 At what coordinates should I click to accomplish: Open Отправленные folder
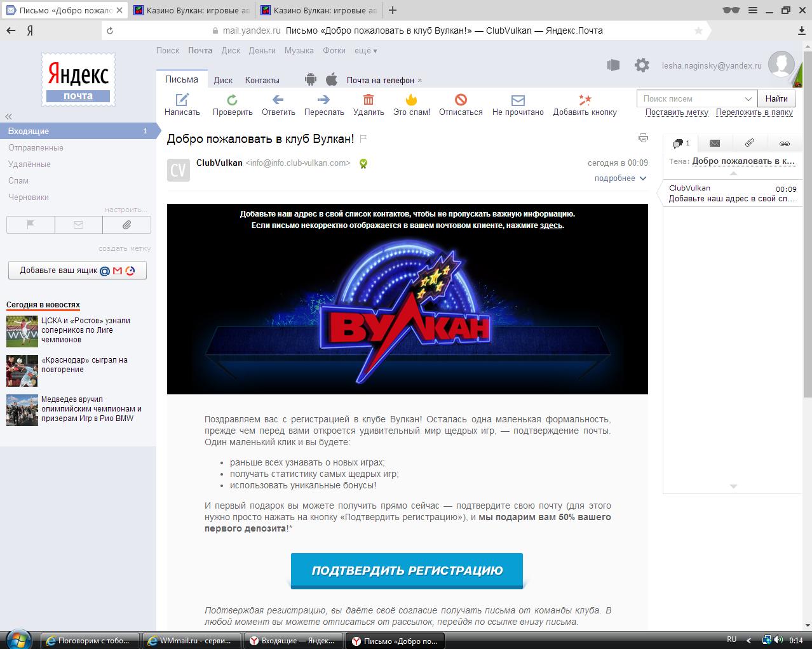pyautogui.click(x=36, y=147)
